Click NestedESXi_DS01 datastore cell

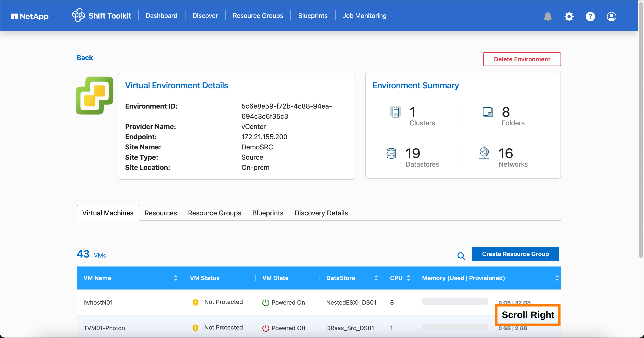coord(351,302)
